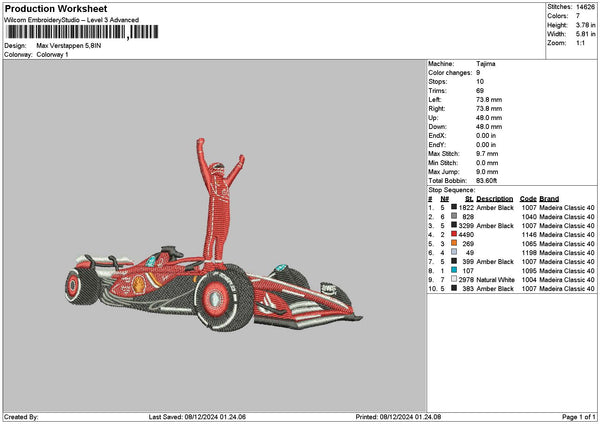Screen dimensions: 600x424
Task: Click the 'Code' column header
Action: [x=528, y=199]
